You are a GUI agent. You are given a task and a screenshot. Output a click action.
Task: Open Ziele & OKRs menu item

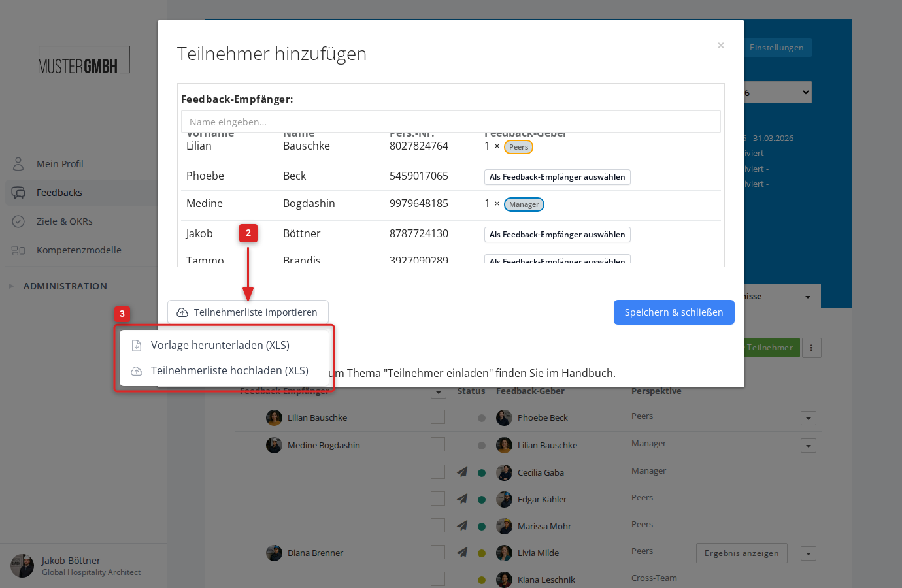pos(64,221)
